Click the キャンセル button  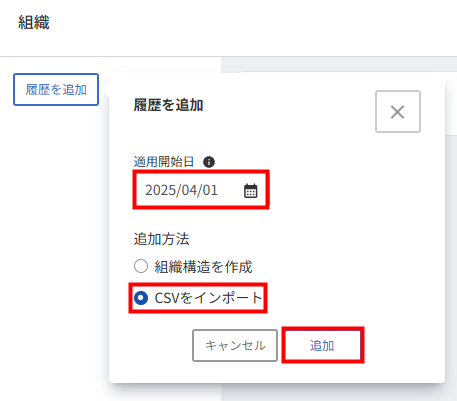[x=235, y=345]
